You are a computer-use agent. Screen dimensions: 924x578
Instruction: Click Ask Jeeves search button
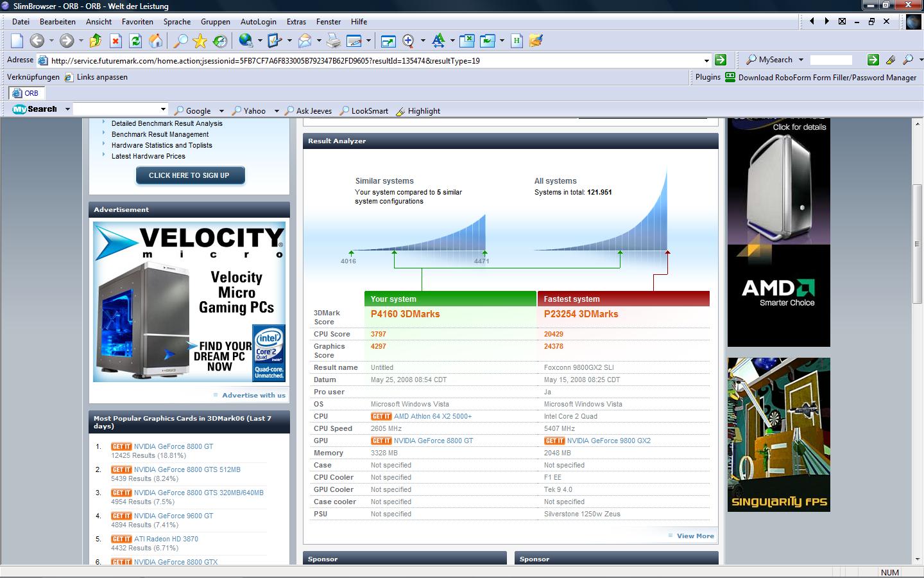[309, 110]
